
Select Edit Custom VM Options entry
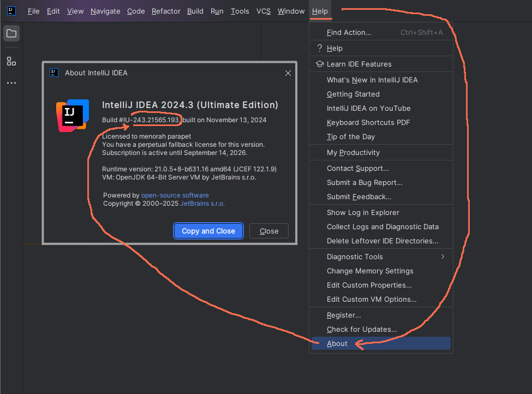(371, 299)
